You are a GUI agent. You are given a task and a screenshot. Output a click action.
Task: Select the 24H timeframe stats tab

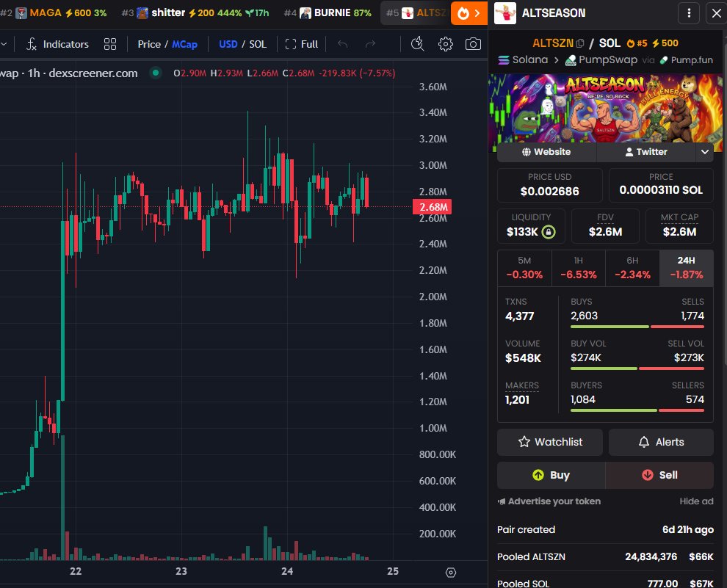point(686,268)
